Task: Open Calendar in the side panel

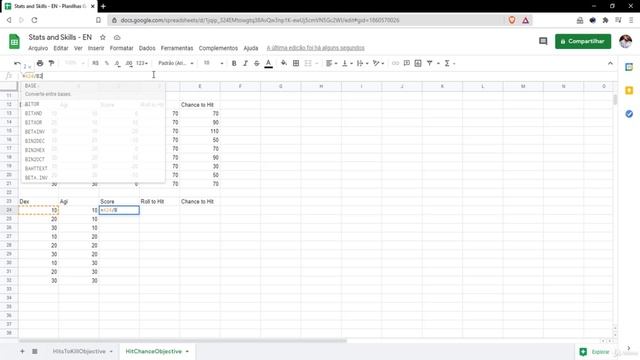Action: tap(629, 67)
